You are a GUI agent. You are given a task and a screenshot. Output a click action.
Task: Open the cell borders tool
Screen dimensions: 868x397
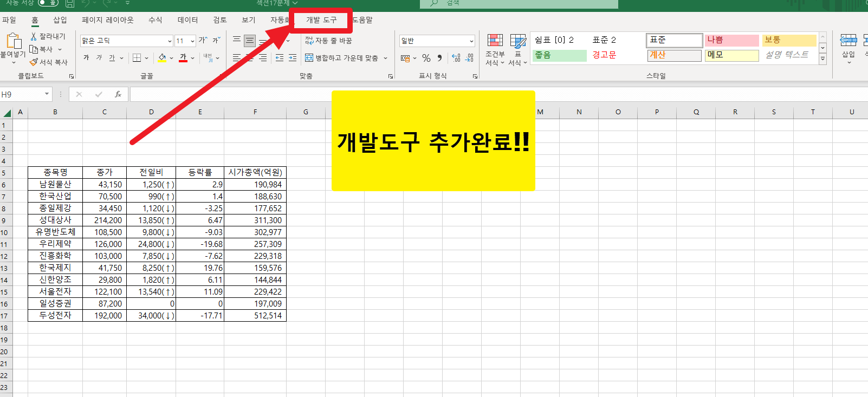click(x=137, y=58)
